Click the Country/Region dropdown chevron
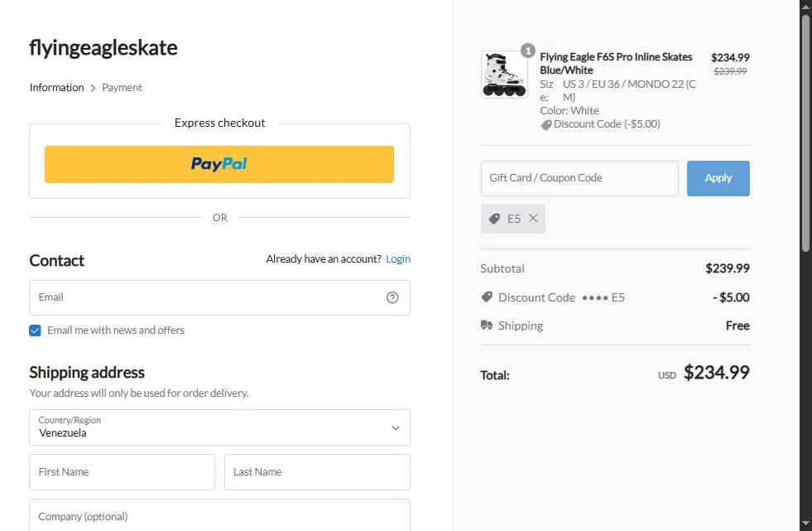Image resolution: width=812 pixels, height=531 pixels. 396,428
